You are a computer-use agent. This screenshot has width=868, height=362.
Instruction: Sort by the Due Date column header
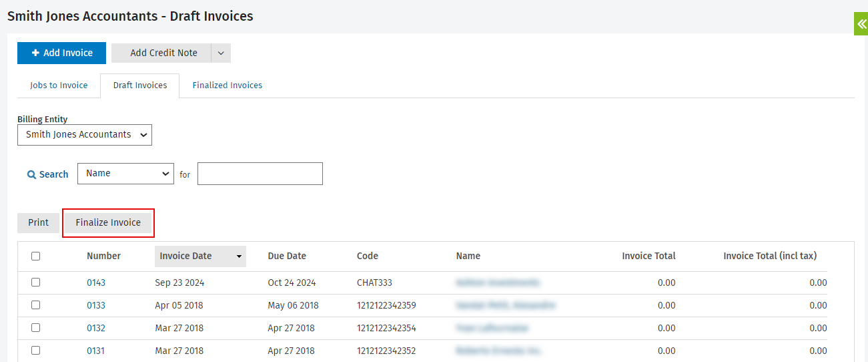pos(287,256)
